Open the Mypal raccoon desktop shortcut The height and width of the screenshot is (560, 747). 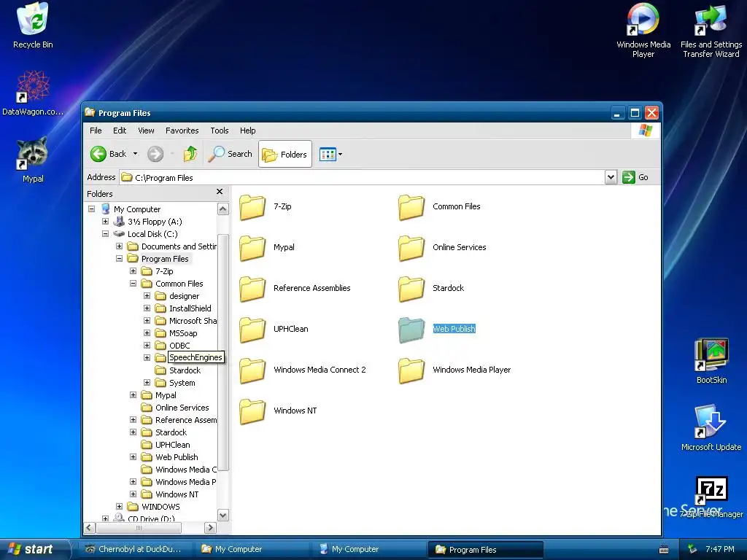33,160
